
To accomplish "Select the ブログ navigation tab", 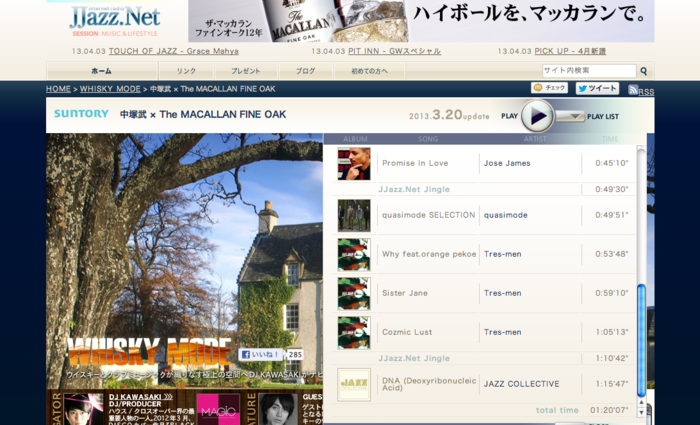I will pos(305,71).
